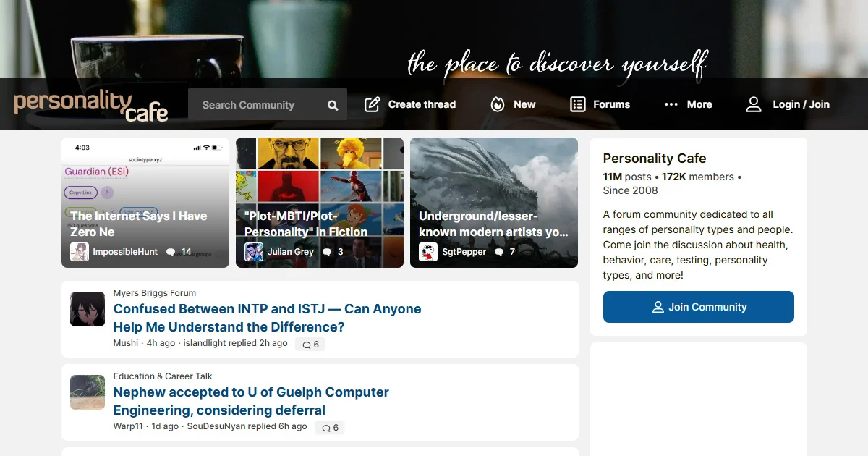Image resolution: width=868 pixels, height=456 pixels.
Task: Click the "Since 2008" text
Action: (x=631, y=190)
